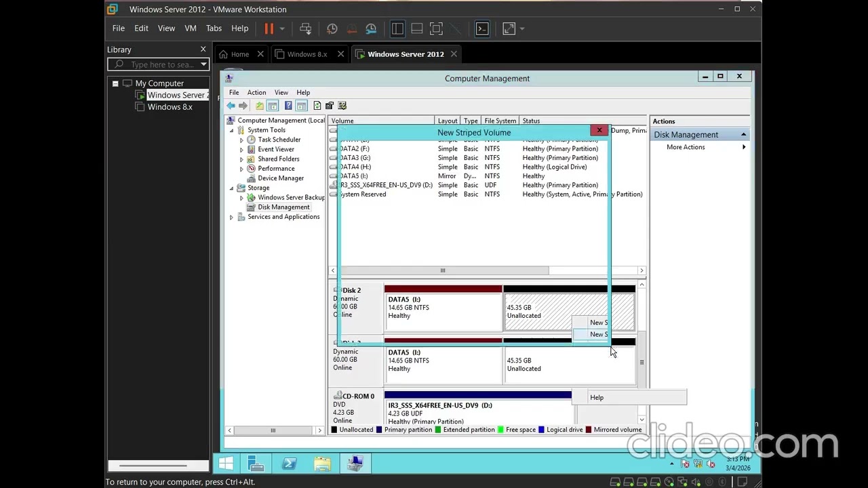Open the snapshot manager icon
The width and height of the screenshot is (868, 488).
click(371, 28)
